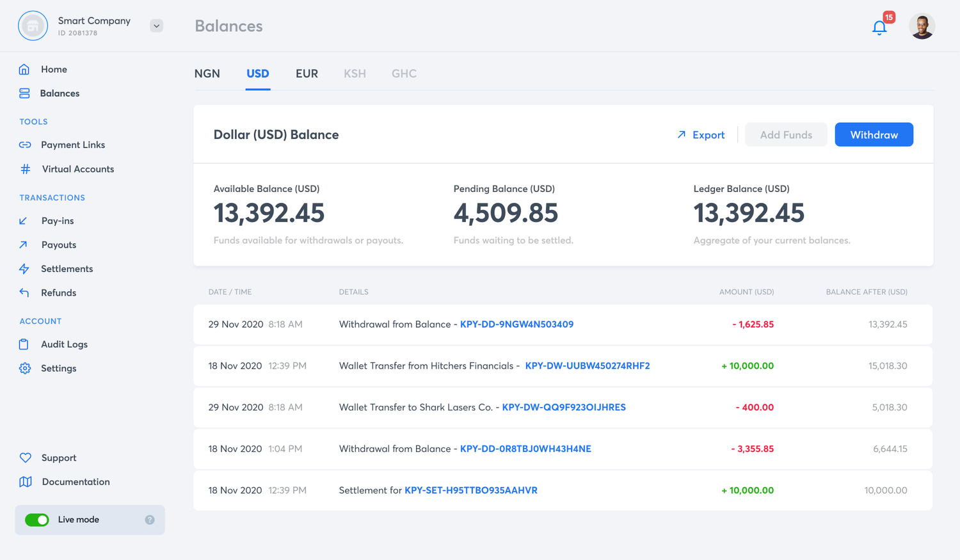Click the BALANCE AFTER (USD) column header
The height and width of the screenshot is (560, 960).
pos(867,292)
